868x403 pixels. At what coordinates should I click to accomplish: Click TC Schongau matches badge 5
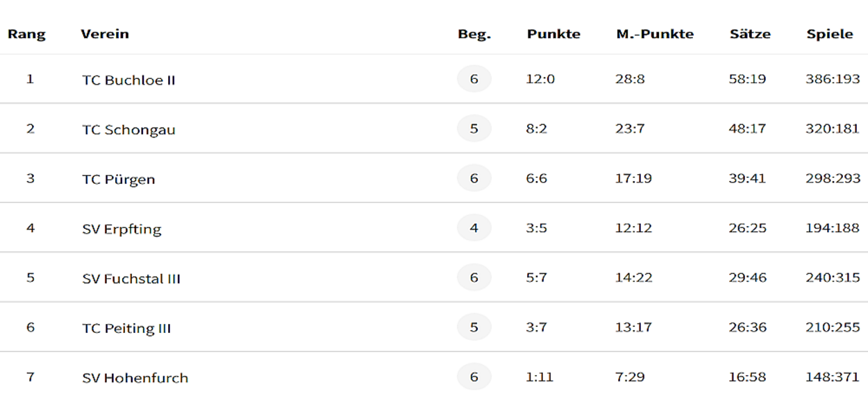tap(474, 128)
